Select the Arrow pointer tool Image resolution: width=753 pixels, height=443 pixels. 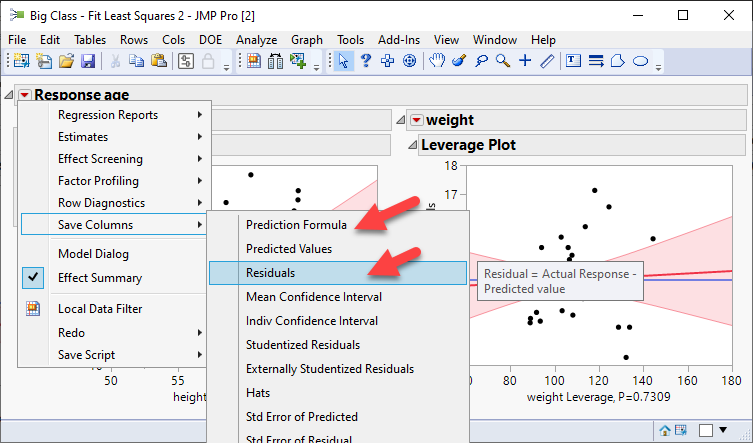pyautogui.click(x=343, y=61)
